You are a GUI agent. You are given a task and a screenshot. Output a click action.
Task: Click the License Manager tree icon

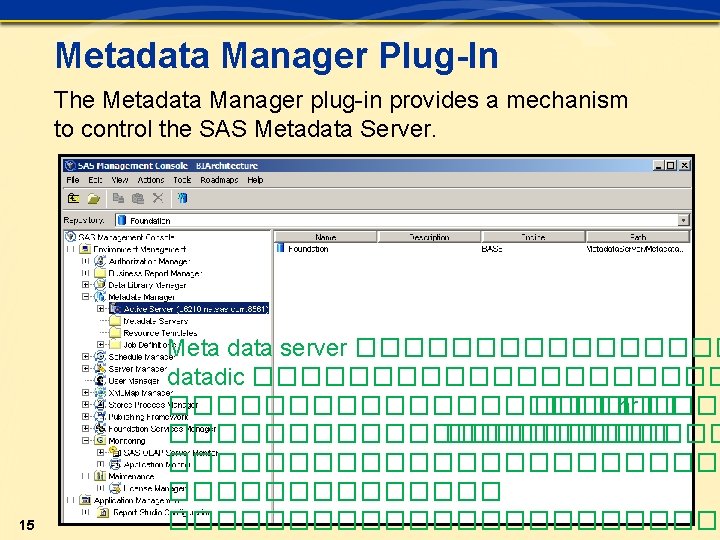point(115,488)
